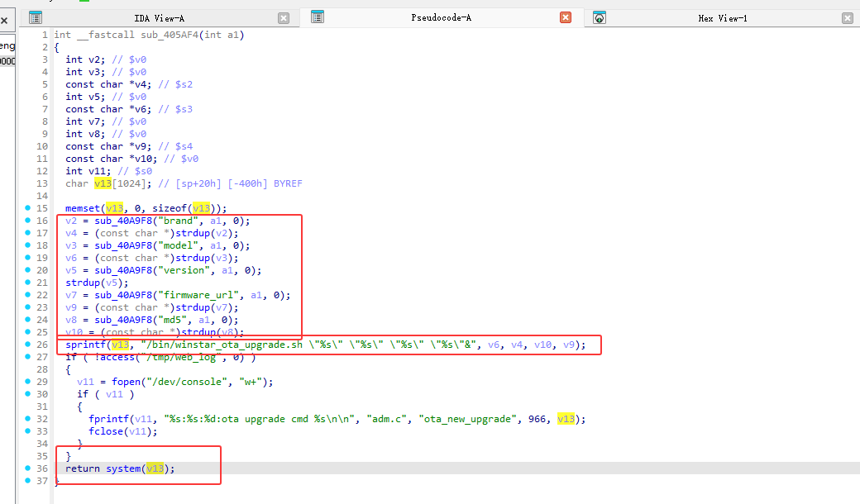Click the IDA View-A tab icon
This screenshot has width=860, height=504.
pyautogui.click(x=36, y=17)
